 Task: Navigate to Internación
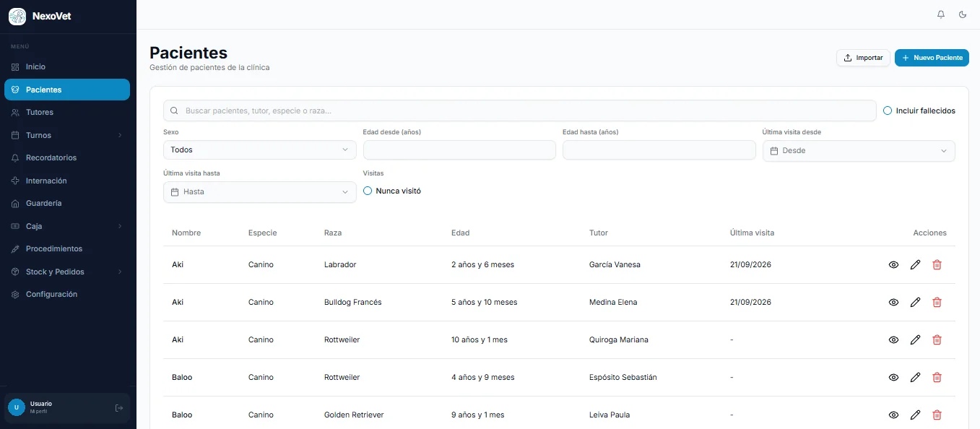67,181
